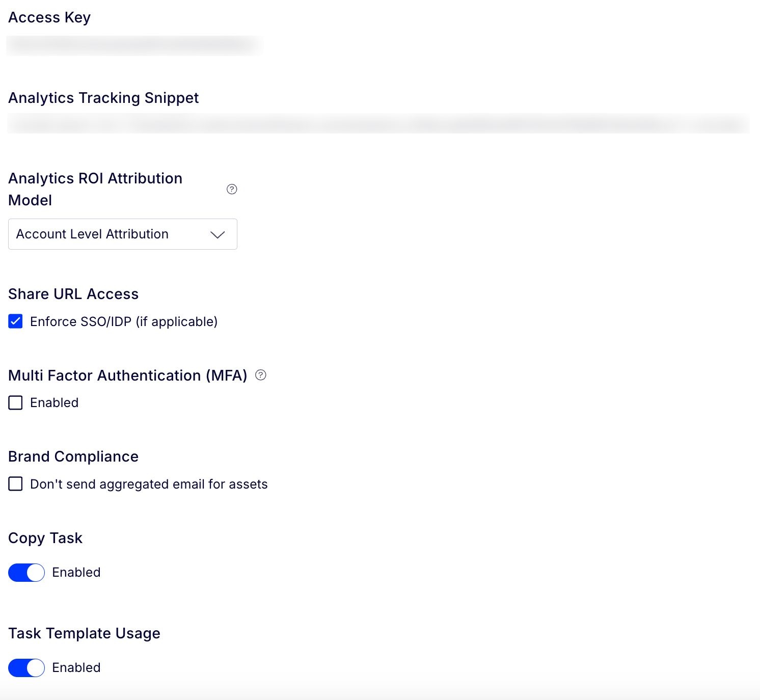Click the Don't send aggregated email label
The width and height of the screenshot is (760, 700).
pos(149,484)
